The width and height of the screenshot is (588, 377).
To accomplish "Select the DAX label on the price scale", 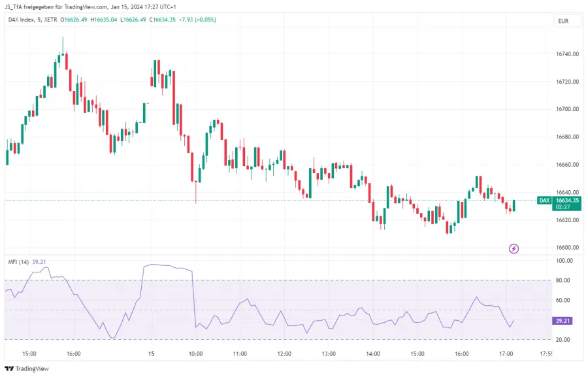I will pyautogui.click(x=544, y=201).
